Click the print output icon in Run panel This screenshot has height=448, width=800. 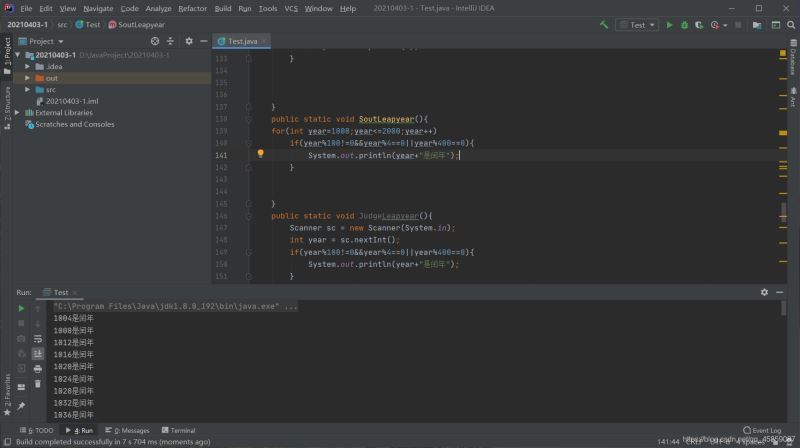click(x=38, y=368)
